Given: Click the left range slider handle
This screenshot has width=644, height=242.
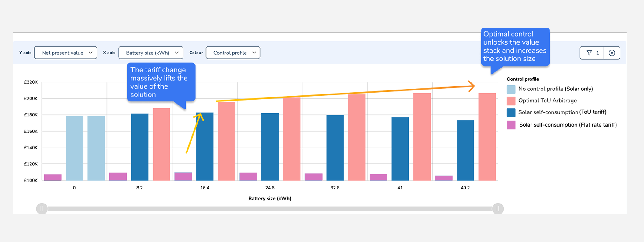Looking at the screenshot, I should pos(42,209).
